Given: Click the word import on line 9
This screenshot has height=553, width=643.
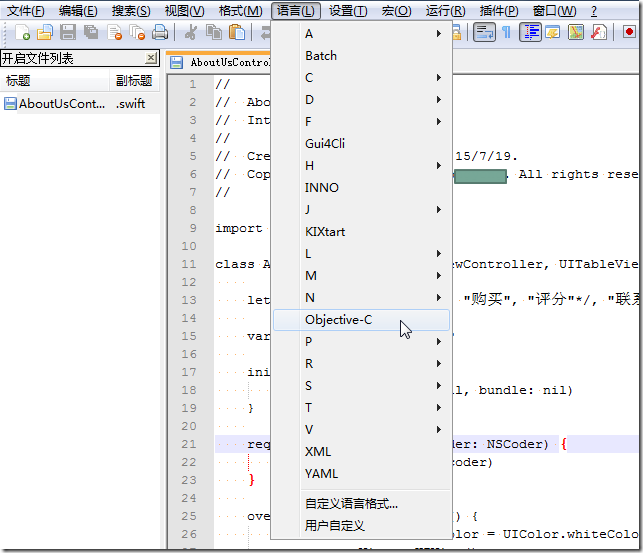Looking at the screenshot, I should pyautogui.click(x=239, y=228).
